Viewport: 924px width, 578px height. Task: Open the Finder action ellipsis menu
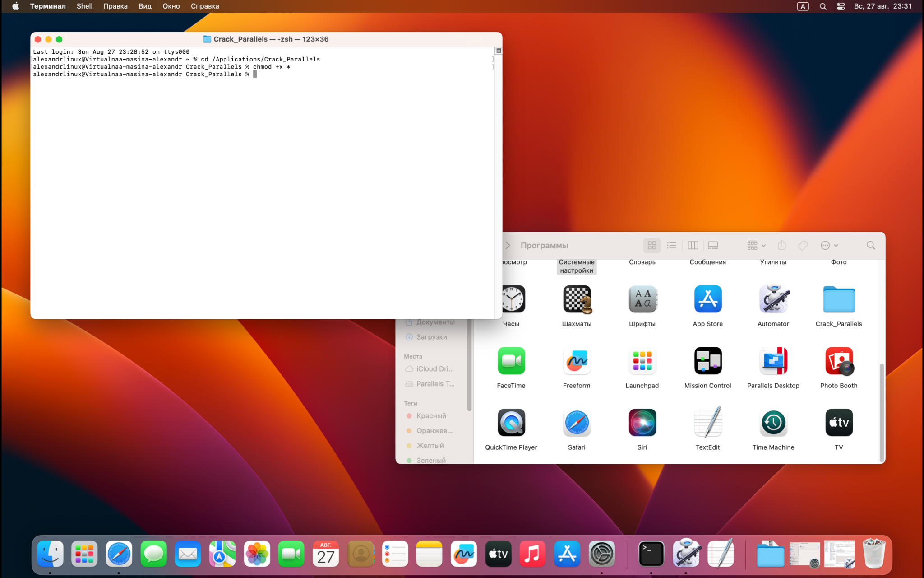click(829, 245)
